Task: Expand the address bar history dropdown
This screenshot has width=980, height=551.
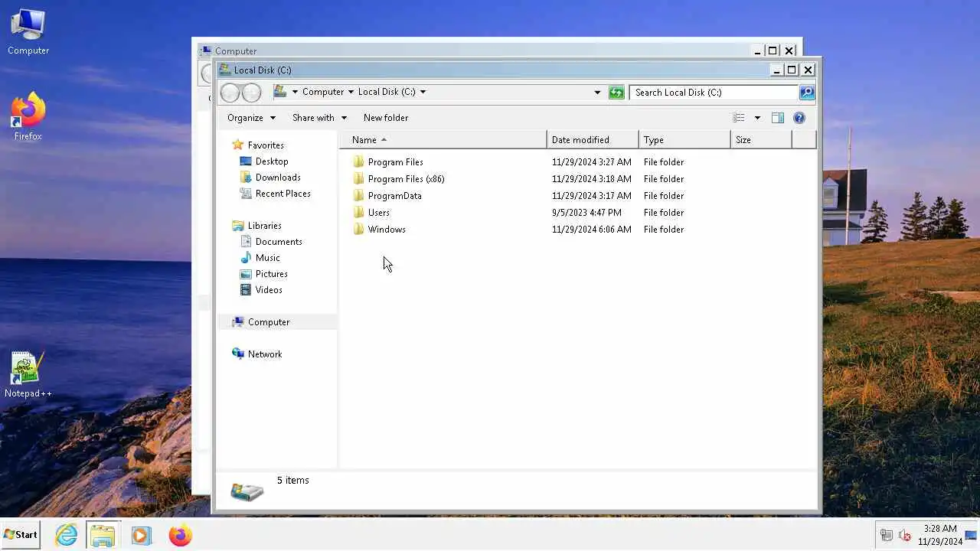Action: click(597, 93)
